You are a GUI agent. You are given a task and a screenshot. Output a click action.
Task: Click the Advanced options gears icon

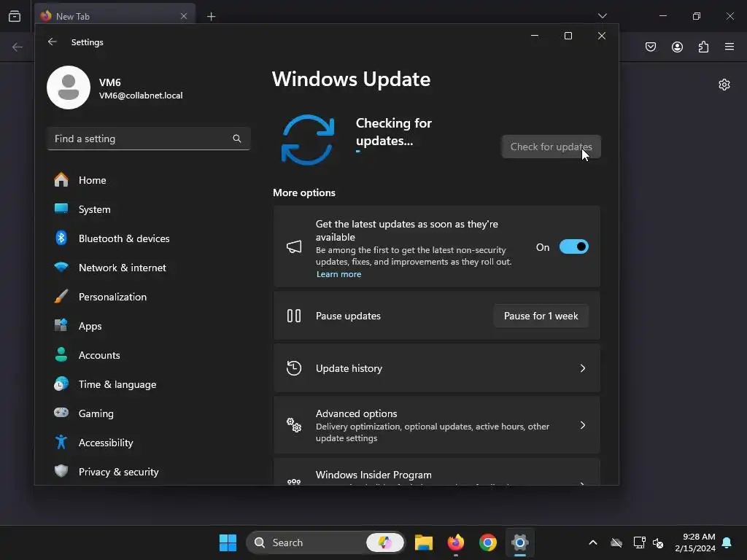(x=294, y=425)
